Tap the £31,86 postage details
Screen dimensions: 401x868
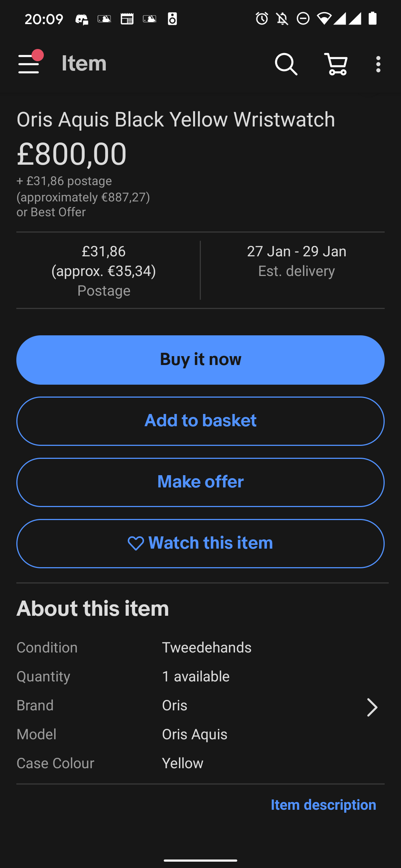(104, 270)
